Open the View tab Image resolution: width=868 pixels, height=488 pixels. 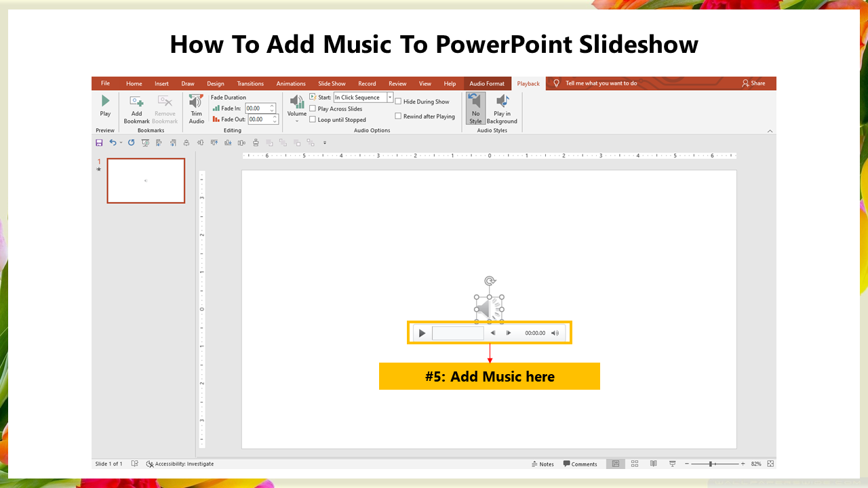pos(425,83)
